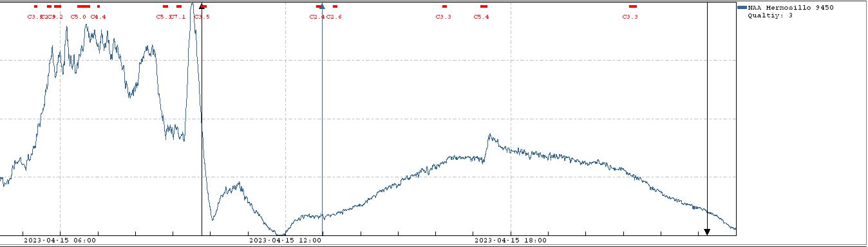The image size is (868, 247).
Task: Click the 2023-04-15 12:00 axis label
Action: click(285, 241)
